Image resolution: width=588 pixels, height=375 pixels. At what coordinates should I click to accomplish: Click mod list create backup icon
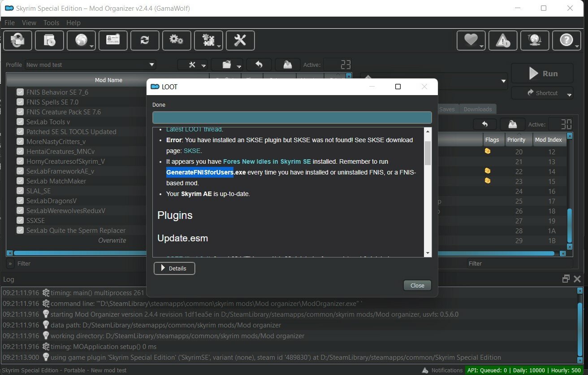(288, 65)
